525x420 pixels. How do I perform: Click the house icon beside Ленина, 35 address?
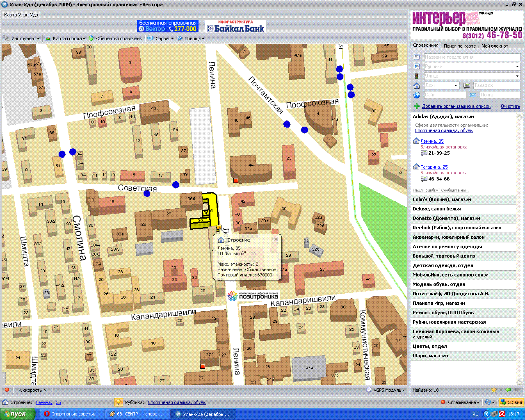point(416,141)
